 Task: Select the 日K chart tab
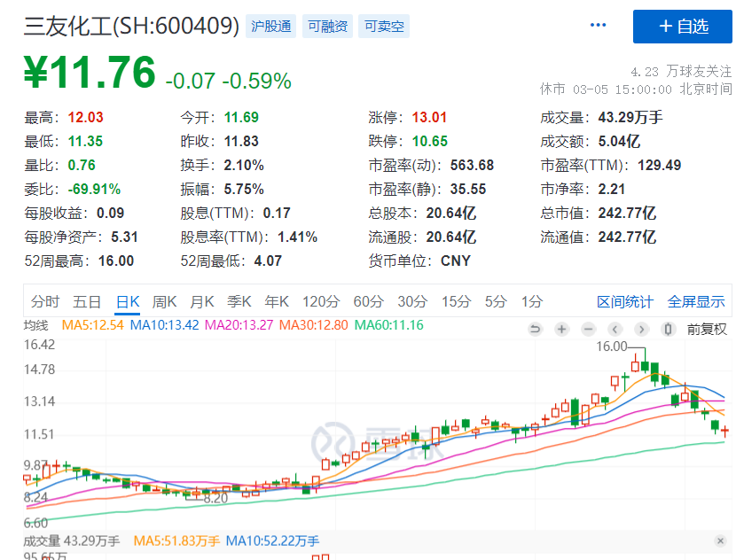click(128, 301)
